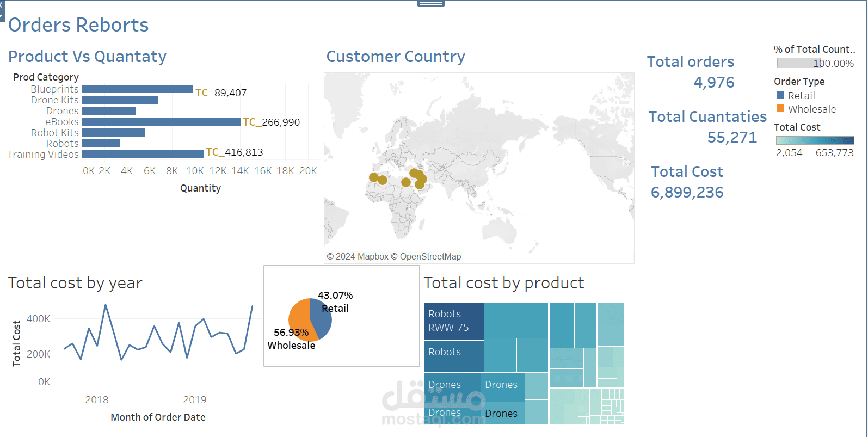Click the Training Videos bar
This screenshot has width=868, height=437.
(143, 155)
